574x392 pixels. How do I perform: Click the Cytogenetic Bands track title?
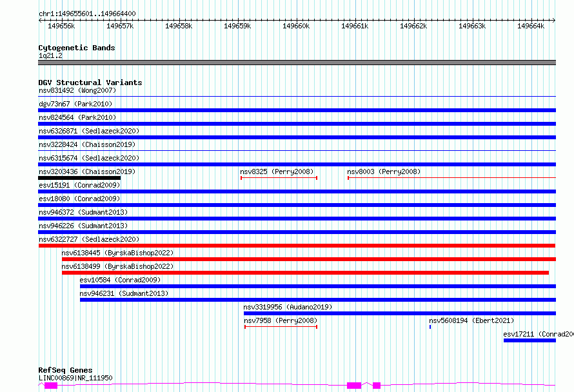(77, 48)
